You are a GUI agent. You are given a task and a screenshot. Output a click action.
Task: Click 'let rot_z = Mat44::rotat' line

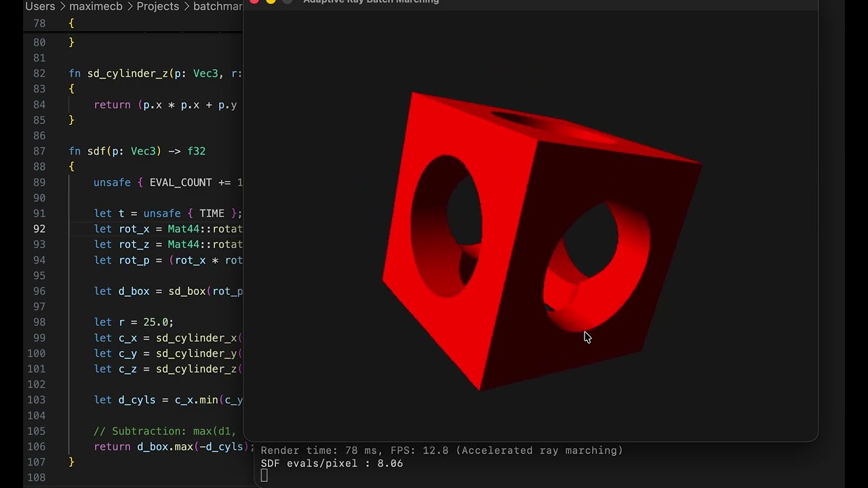168,245
